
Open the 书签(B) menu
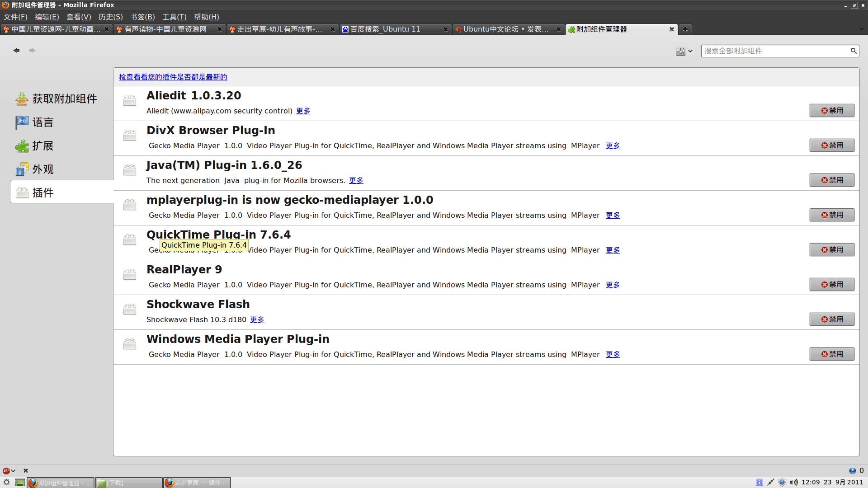tap(142, 17)
